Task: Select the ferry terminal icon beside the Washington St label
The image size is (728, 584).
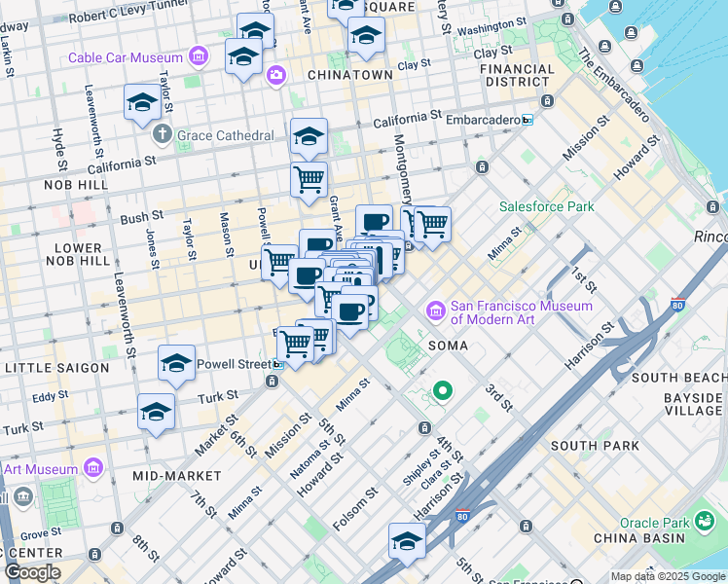Action: pyautogui.click(x=567, y=19)
